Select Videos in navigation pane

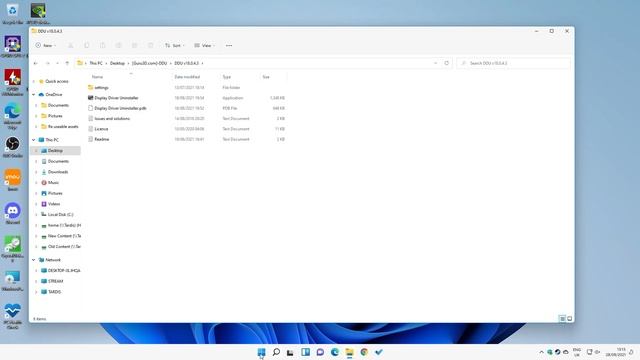coord(53,204)
